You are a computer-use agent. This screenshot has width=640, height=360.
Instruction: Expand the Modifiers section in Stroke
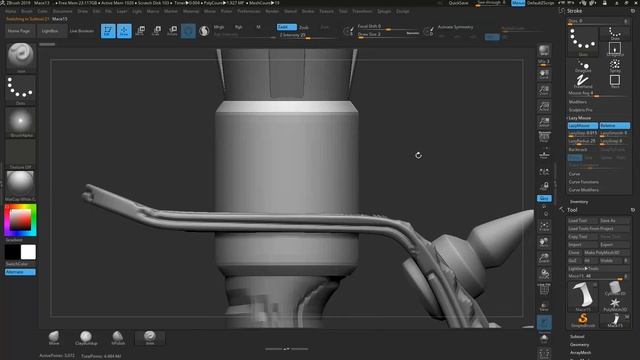578,102
